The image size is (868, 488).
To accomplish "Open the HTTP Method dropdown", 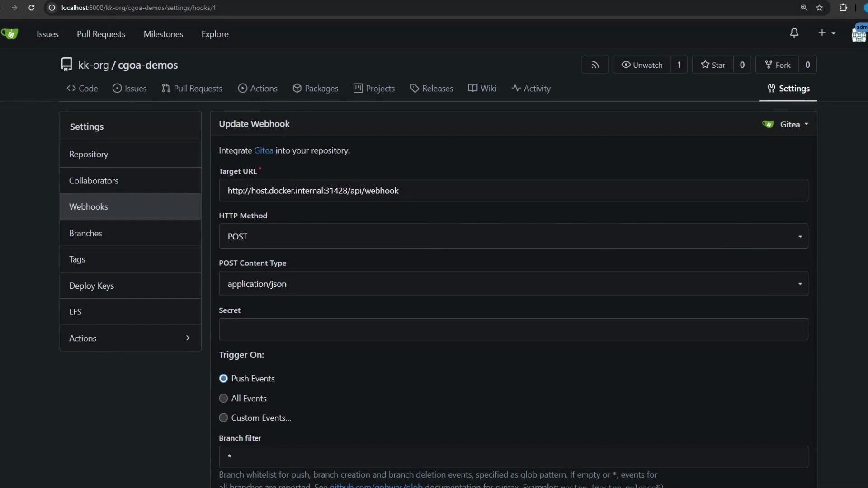I will [513, 236].
